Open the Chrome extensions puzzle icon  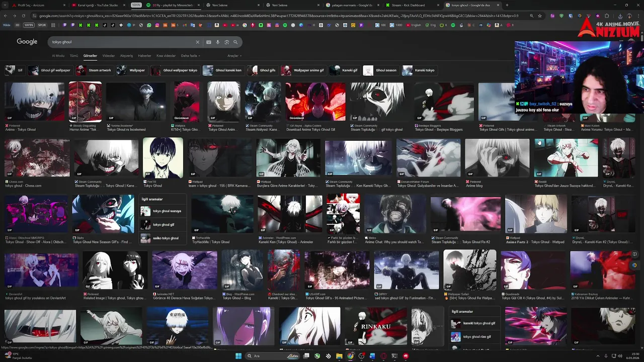tap(607, 16)
